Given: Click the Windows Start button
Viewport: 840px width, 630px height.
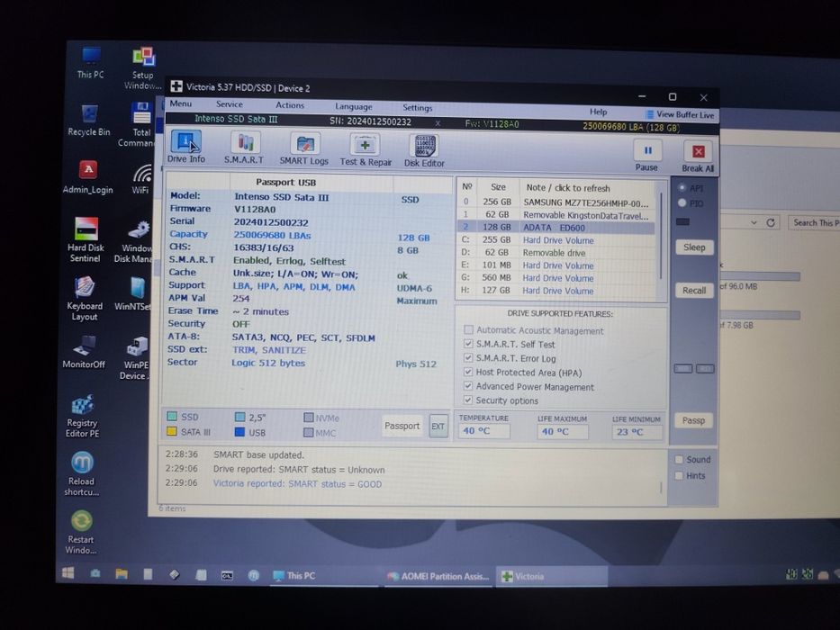Looking at the screenshot, I should 68,573.
